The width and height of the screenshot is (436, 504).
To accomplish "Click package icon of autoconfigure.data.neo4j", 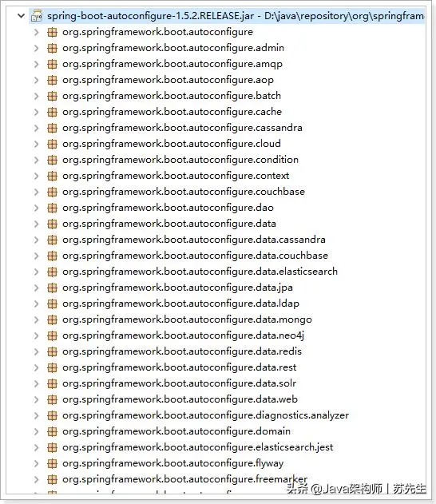I will tap(52, 336).
